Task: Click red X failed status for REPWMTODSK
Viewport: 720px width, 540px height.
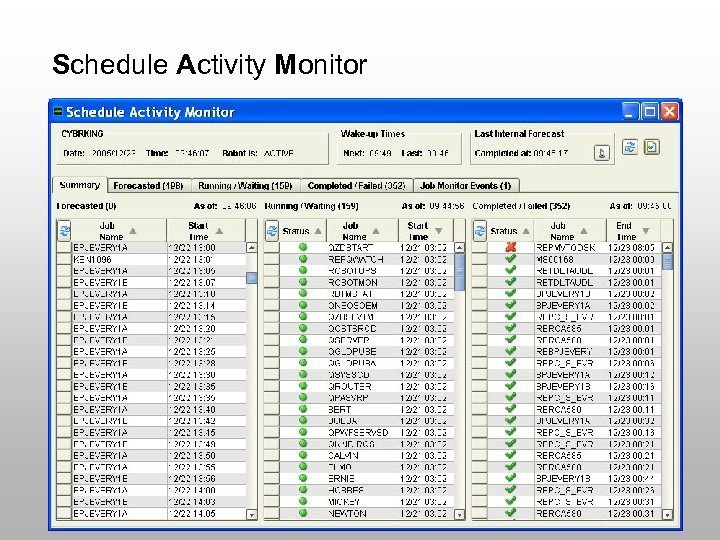Action: tap(510, 247)
